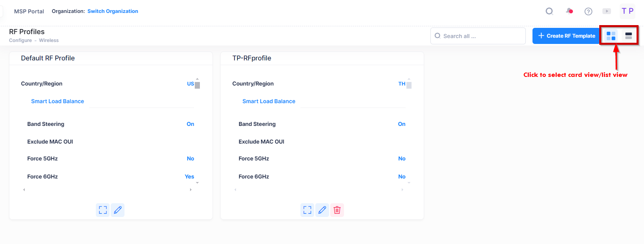Open the global search magnifier icon

pyautogui.click(x=549, y=11)
